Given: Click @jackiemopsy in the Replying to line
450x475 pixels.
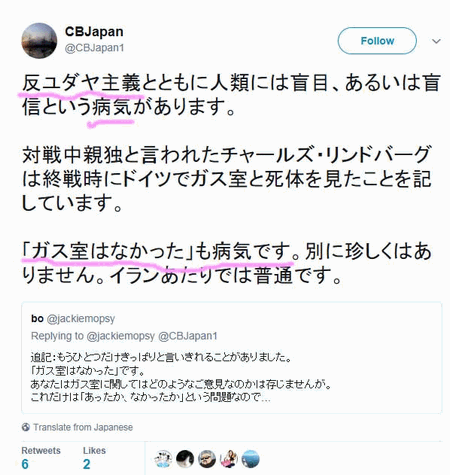Looking at the screenshot, I should click(120, 336).
